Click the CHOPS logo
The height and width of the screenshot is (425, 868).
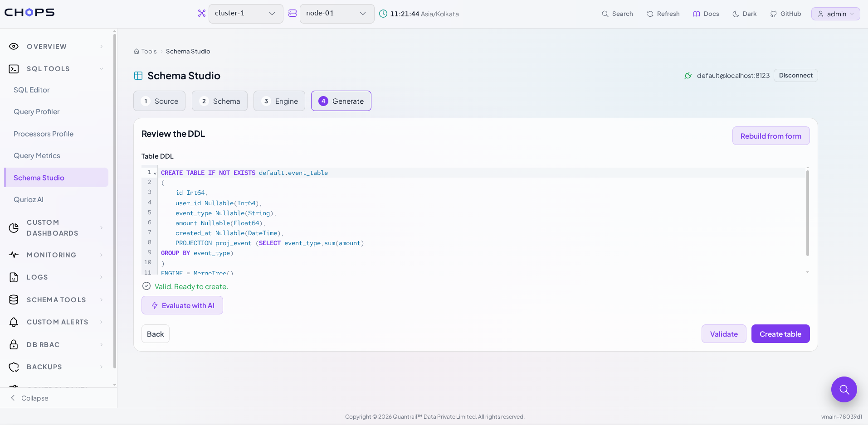29,12
